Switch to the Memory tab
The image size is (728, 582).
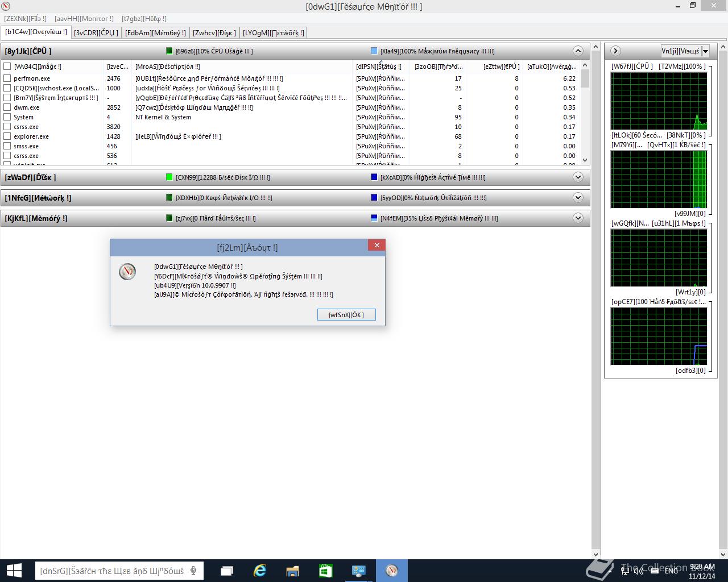coord(155,32)
